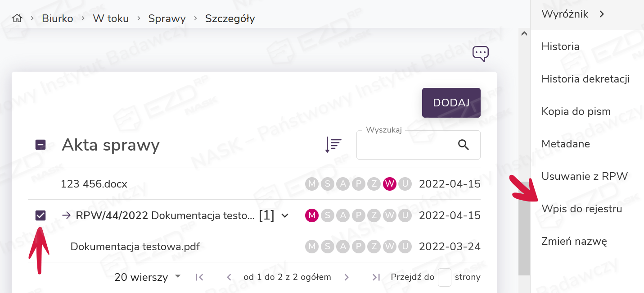Click the search magnifier icon
Viewport: 644px width, 293px height.
point(463,145)
